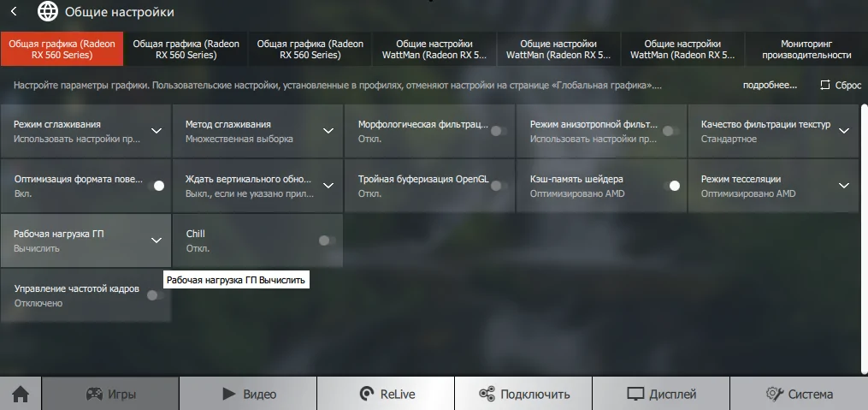Open the Система section with gear icon
The height and width of the screenshot is (410, 868).
[x=799, y=394]
